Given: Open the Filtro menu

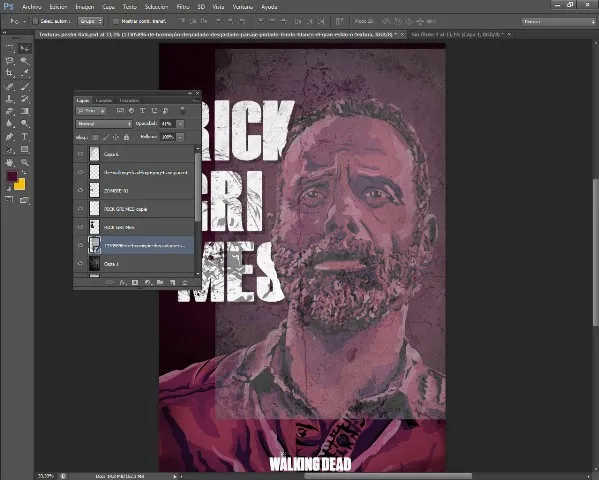Looking at the screenshot, I should coord(183,7).
